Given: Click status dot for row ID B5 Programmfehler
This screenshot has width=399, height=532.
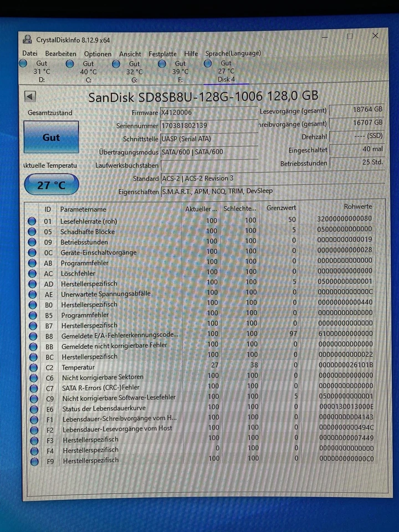Looking at the screenshot, I should [33, 315].
